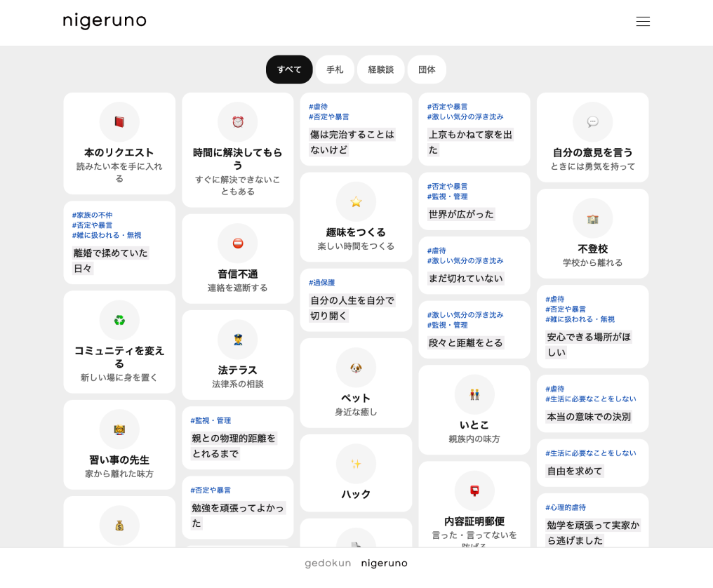Click the red book icon

tap(119, 122)
